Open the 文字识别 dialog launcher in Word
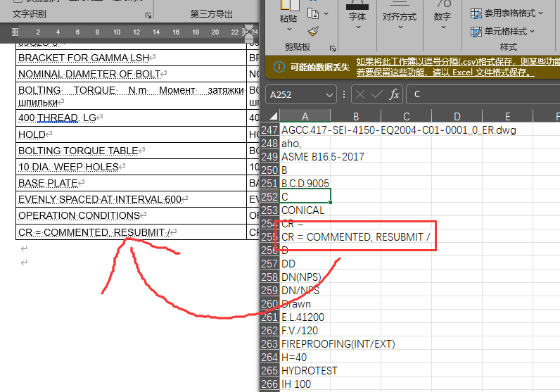This screenshot has width=560, height=392. point(148,15)
